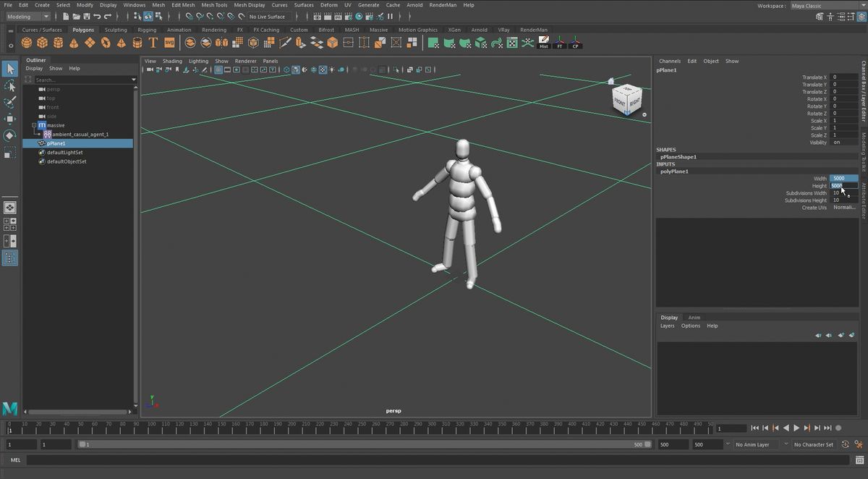Open the Mesh Tools menu
The image size is (868, 479).
(x=214, y=5)
